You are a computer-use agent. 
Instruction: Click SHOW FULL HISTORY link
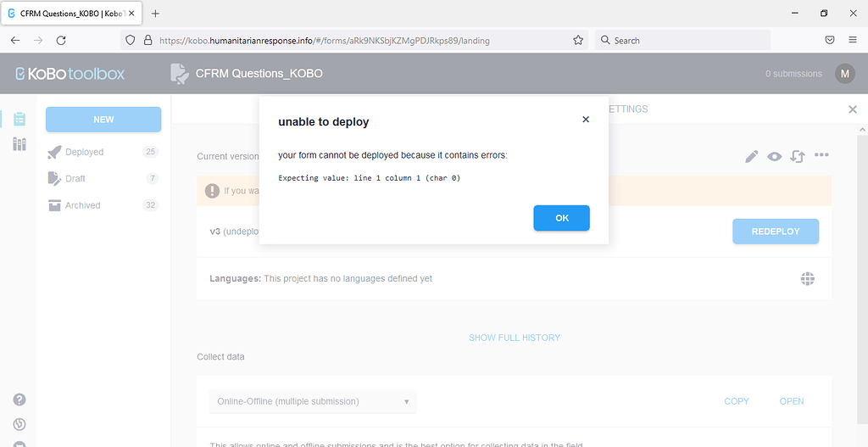point(515,338)
